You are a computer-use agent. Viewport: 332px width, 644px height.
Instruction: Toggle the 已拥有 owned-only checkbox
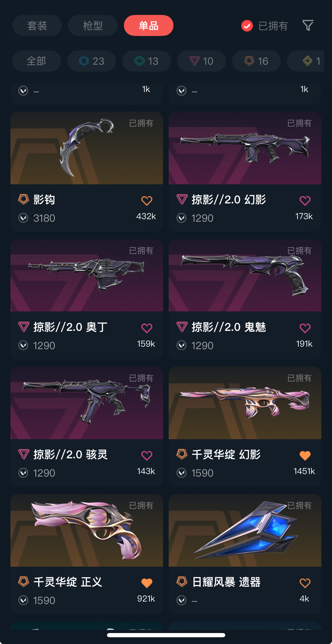pyautogui.click(x=247, y=26)
